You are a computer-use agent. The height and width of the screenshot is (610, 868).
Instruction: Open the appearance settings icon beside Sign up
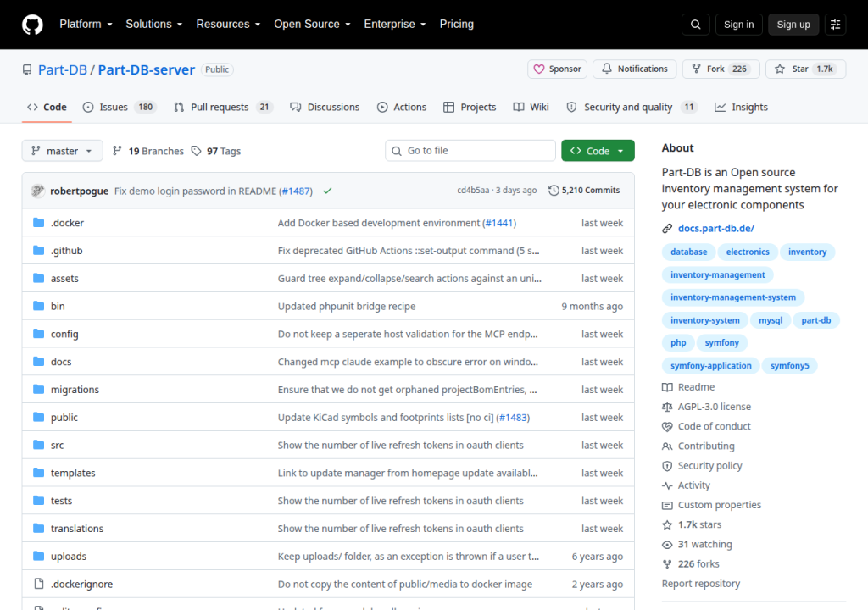(x=835, y=25)
